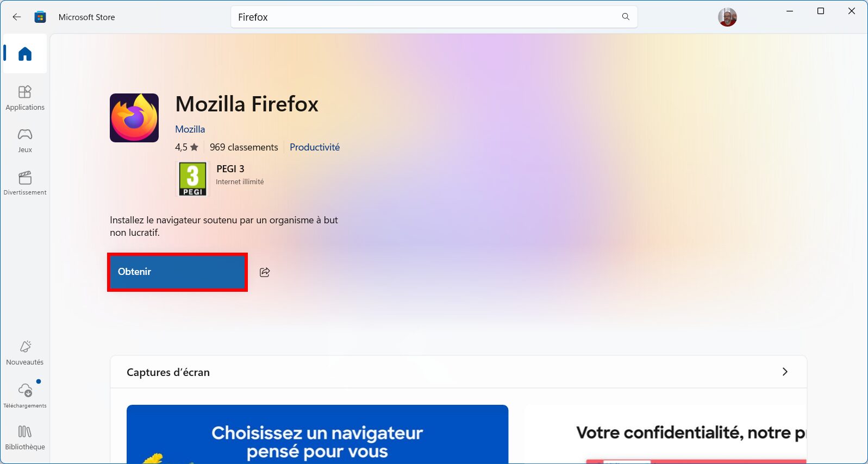Click the 969 classements ratings text

tap(244, 147)
